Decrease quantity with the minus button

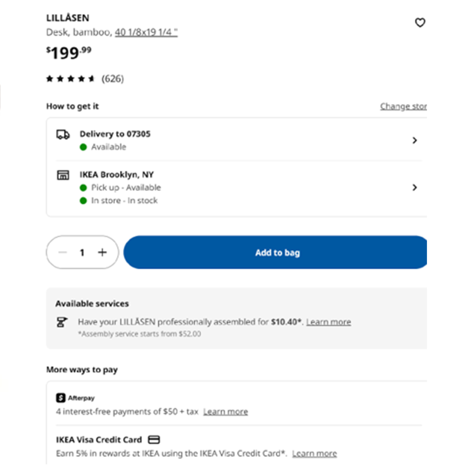(x=63, y=252)
